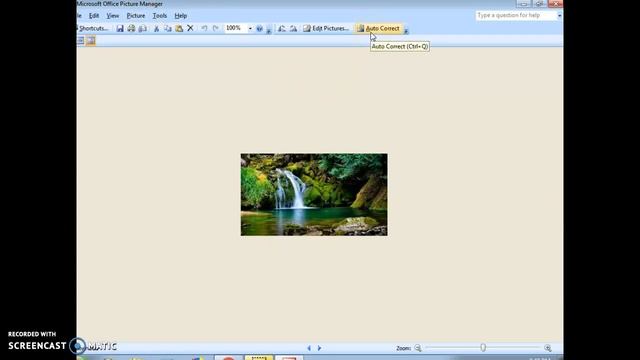The width and height of the screenshot is (640, 360).
Task: Rotate the picture right
Action: click(x=293, y=29)
